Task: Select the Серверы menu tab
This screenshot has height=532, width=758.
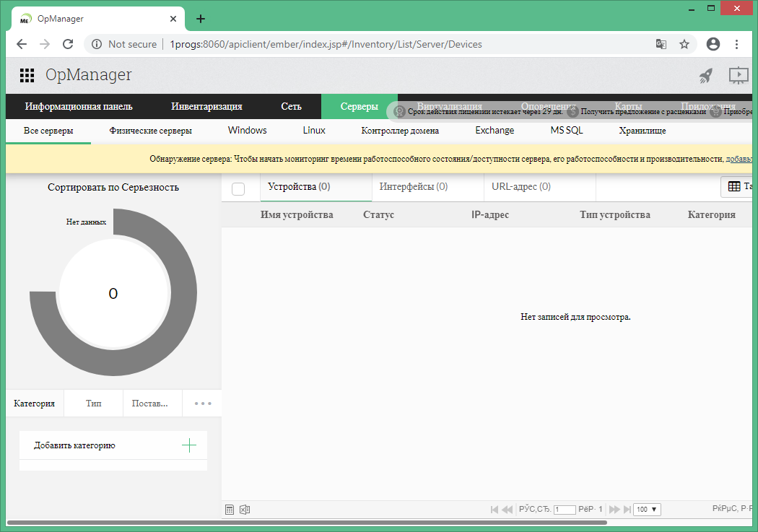Action: coord(360,106)
